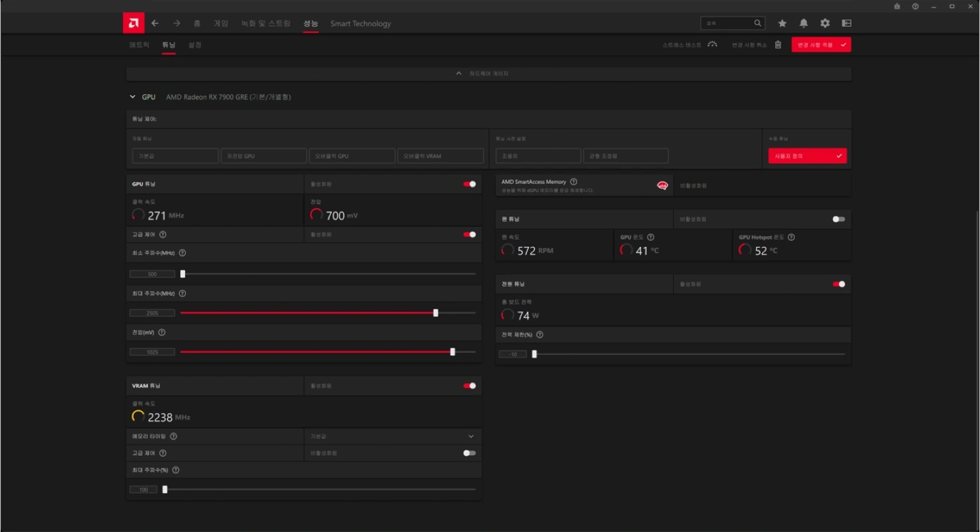Click the -10 power limit value box
Image resolution: width=980 pixels, height=532 pixels.
512,354
